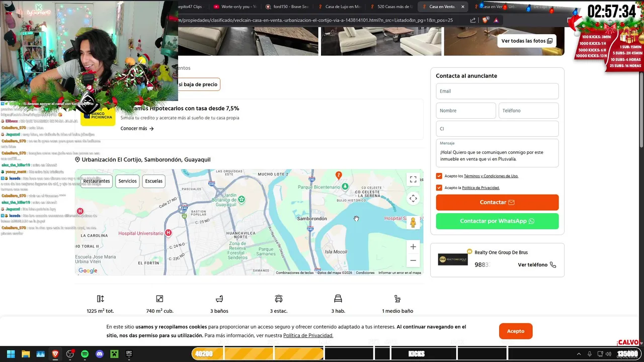Click the white sofa property photo thumbnail
The height and width of the screenshot is (362, 644).
point(381,41)
